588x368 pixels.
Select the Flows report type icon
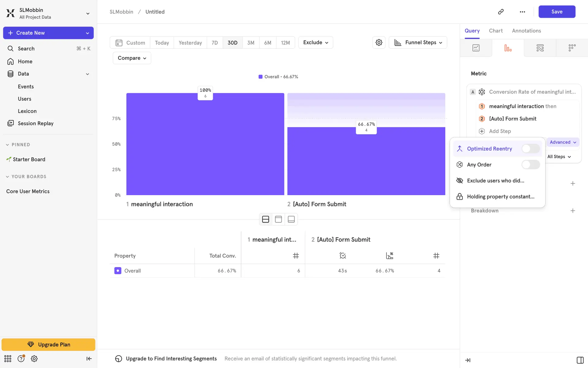[540, 48]
